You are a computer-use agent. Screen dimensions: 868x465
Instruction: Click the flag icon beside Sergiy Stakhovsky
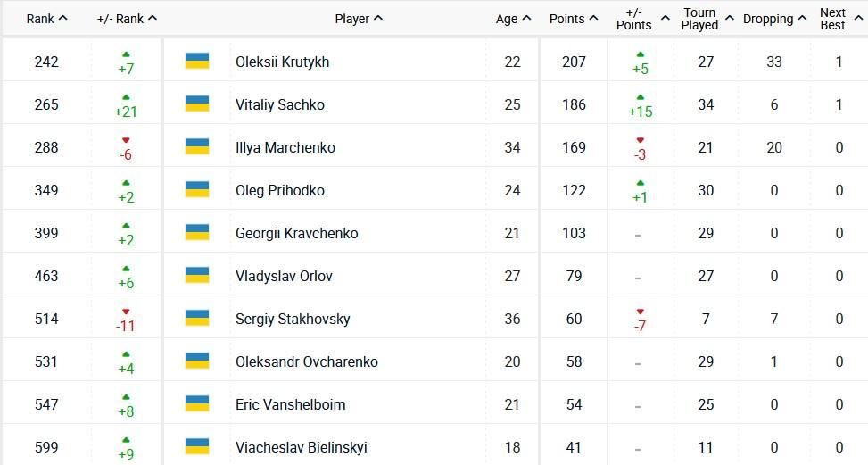click(197, 319)
